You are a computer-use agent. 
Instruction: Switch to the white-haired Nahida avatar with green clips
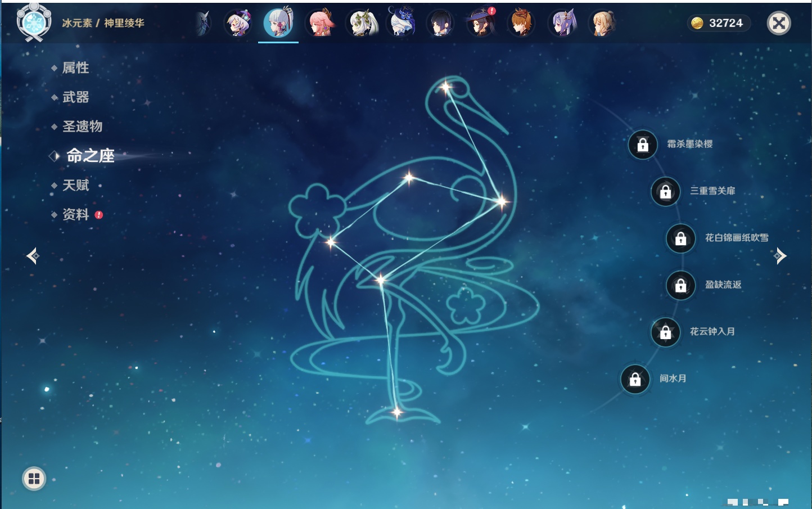pyautogui.click(x=361, y=24)
